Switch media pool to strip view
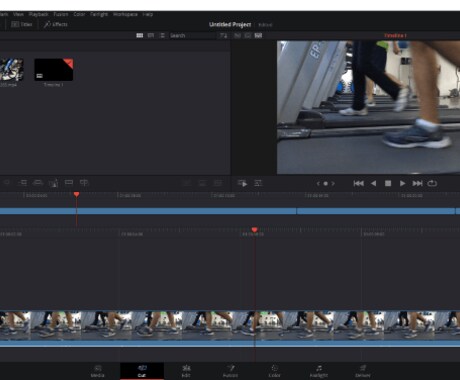This screenshot has width=460, height=380. pyautogui.click(x=151, y=35)
